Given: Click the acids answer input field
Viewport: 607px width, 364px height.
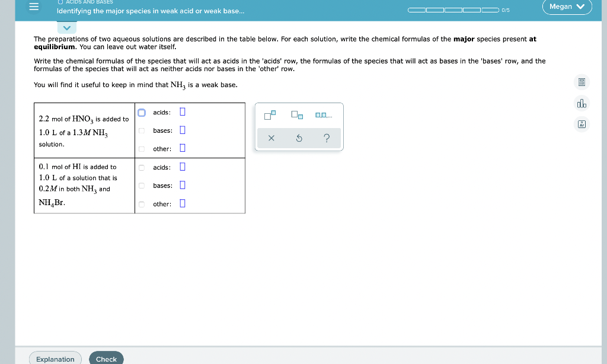Looking at the screenshot, I should click(181, 112).
